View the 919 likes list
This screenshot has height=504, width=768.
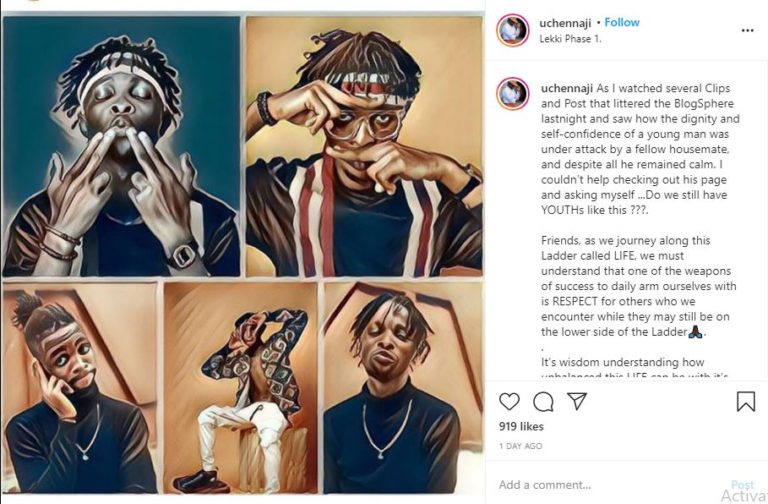click(x=520, y=426)
